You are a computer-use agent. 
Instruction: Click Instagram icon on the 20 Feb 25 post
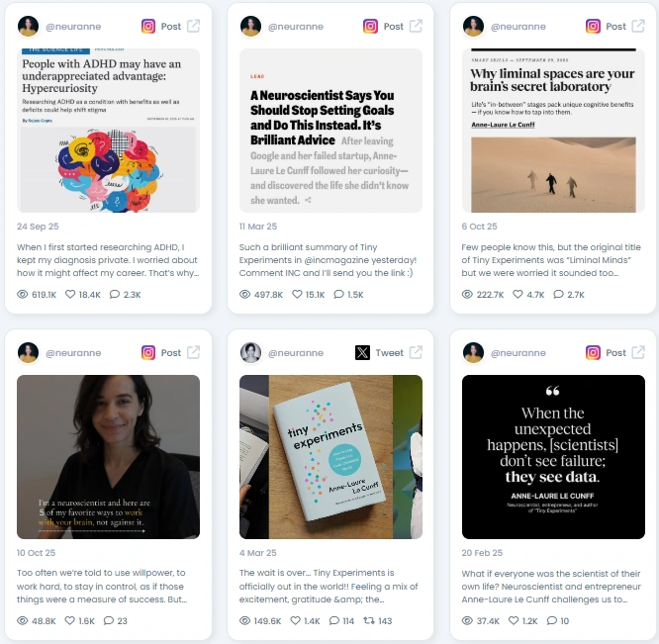tap(593, 352)
